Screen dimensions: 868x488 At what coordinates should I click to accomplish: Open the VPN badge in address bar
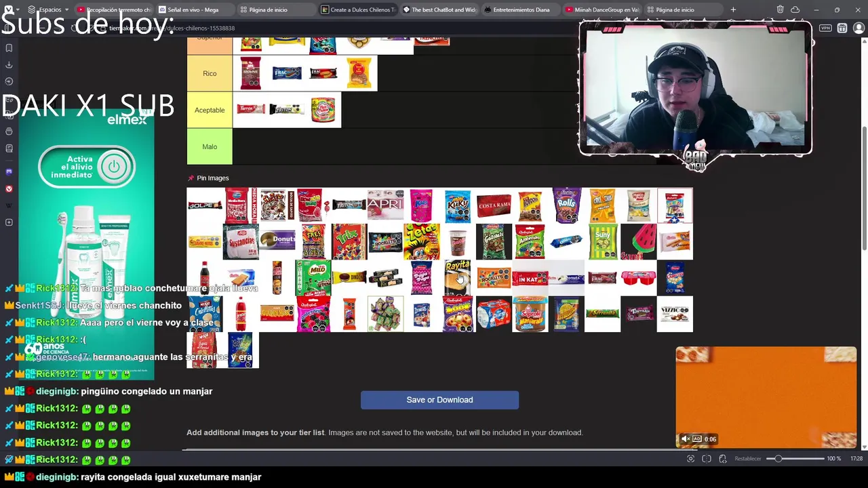(825, 28)
